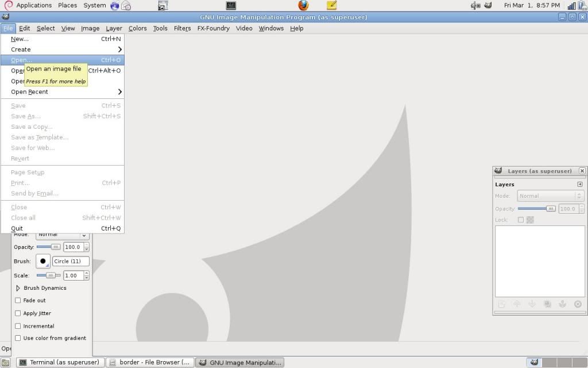This screenshot has height=368, width=588.
Task: Click the Circle (11) brush name field
Action: coord(71,261)
